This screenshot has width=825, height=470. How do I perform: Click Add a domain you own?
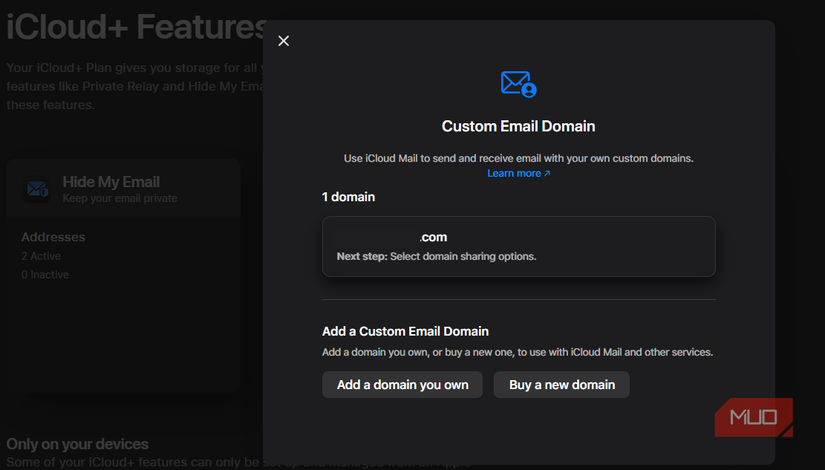coord(403,385)
